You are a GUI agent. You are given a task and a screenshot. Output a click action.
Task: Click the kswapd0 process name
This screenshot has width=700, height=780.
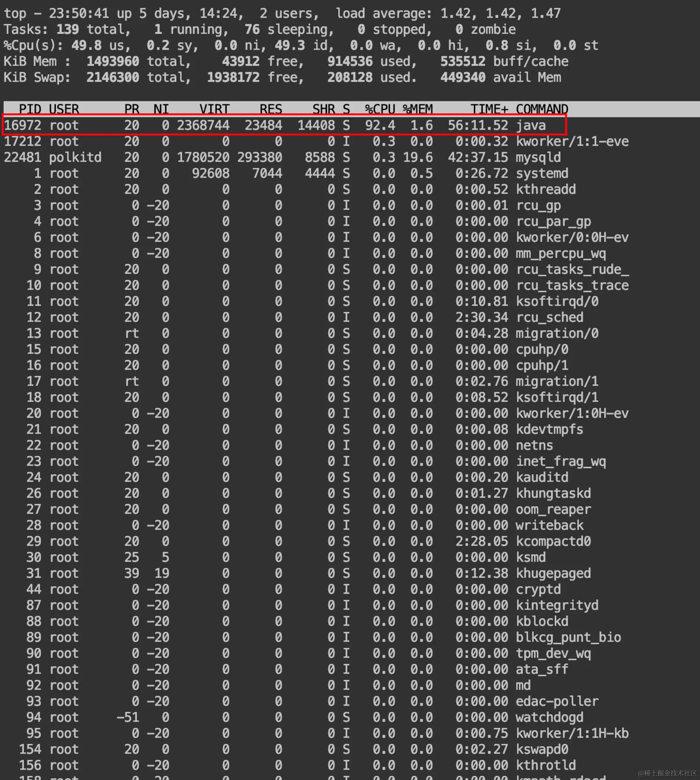(542, 749)
